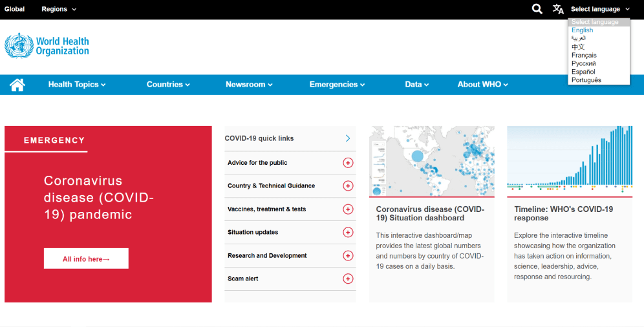The image size is (644, 327).
Task: Click the world map dashboard thumbnail
Action: [x=432, y=162]
